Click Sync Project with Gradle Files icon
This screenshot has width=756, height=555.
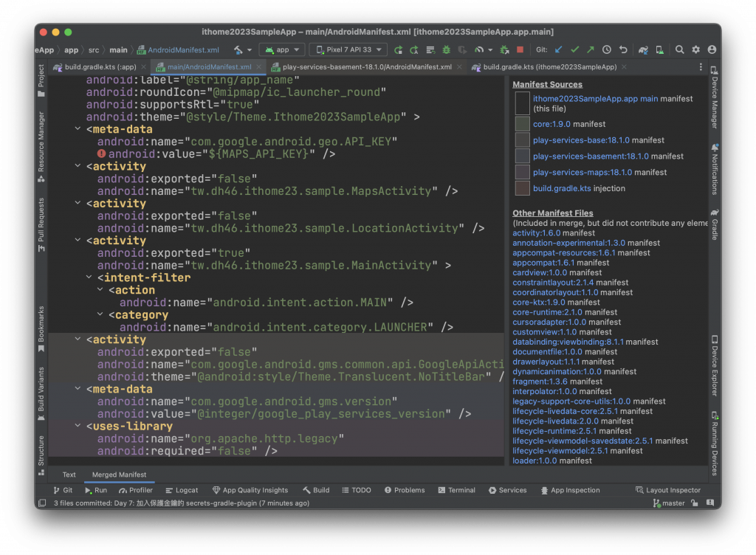click(643, 49)
